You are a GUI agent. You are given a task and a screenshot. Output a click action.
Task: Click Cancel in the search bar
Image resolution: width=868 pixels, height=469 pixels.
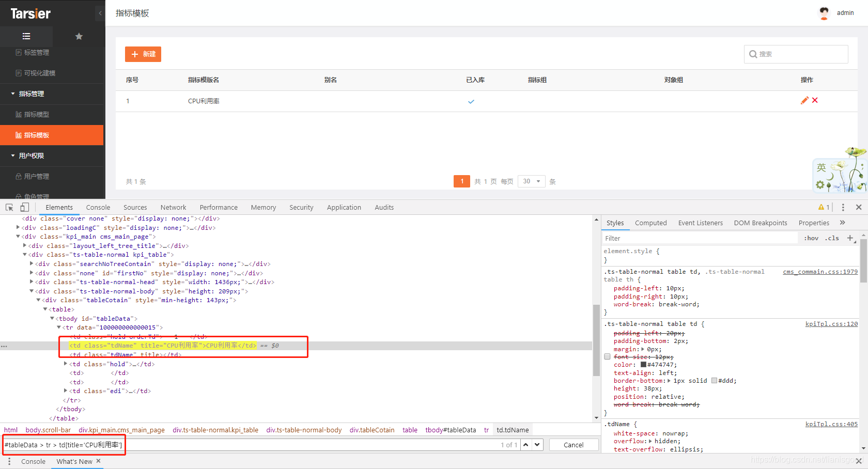coord(574,445)
